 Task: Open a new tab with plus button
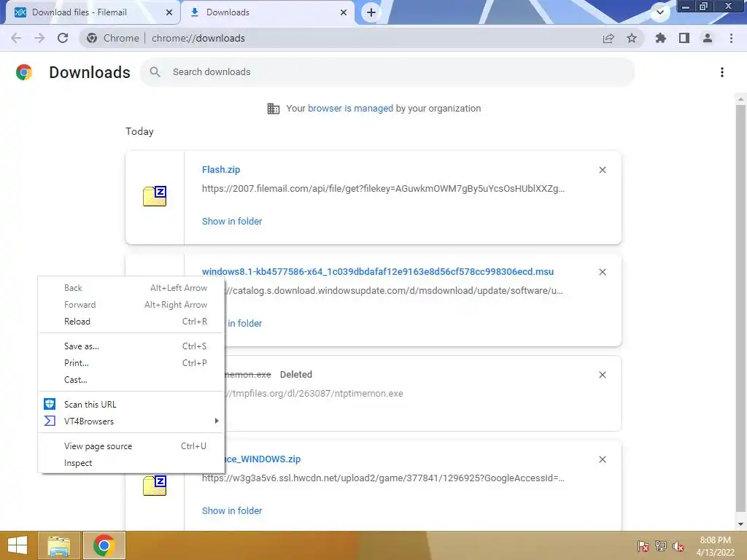pyautogui.click(x=371, y=12)
